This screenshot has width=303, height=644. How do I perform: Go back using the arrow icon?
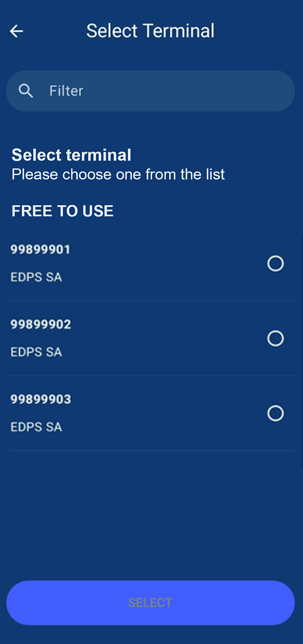coord(16,31)
